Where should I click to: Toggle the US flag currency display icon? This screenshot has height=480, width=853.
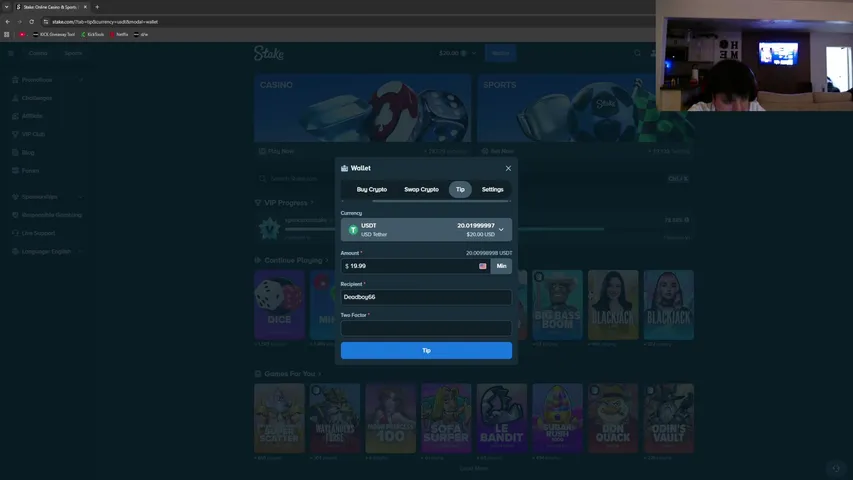(483, 266)
